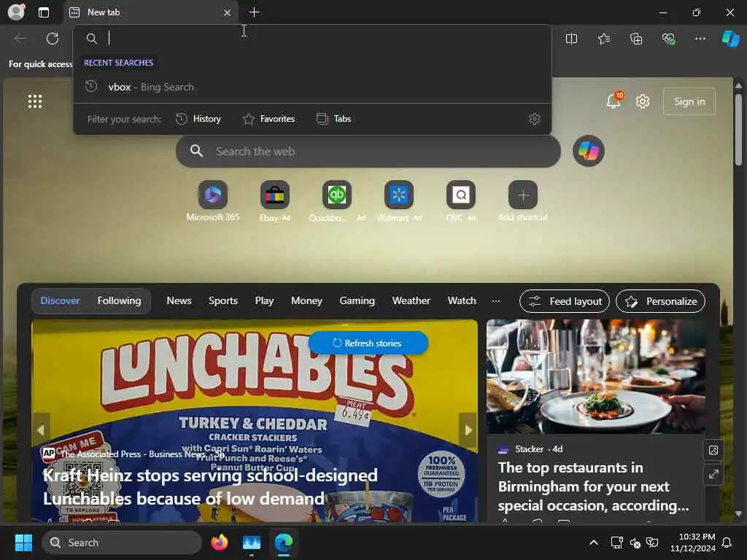This screenshot has height=560, width=747.
Task: Open notifications bell with 10 badge
Action: (614, 101)
